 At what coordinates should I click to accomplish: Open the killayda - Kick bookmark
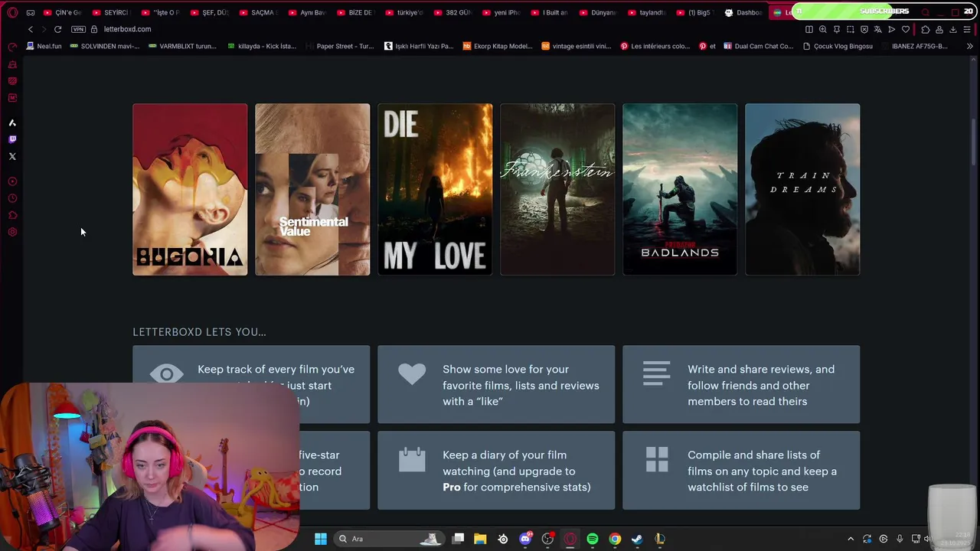[262, 46]
